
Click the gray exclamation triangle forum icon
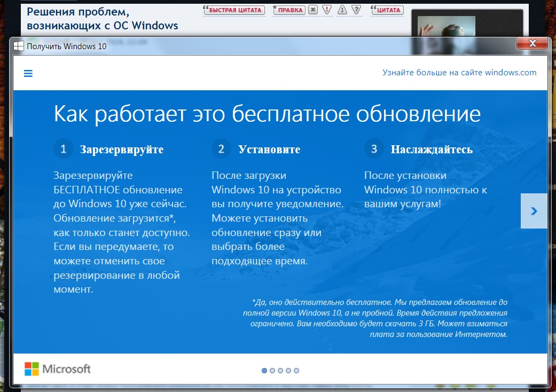342,10
